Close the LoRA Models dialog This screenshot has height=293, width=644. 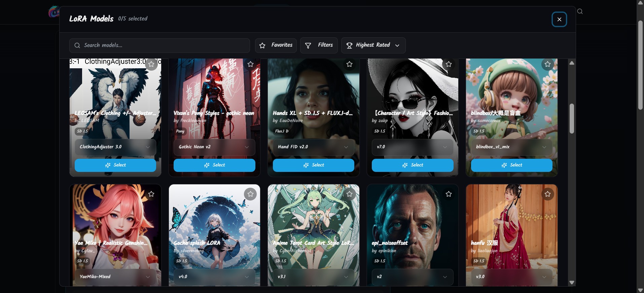point(559,19)
